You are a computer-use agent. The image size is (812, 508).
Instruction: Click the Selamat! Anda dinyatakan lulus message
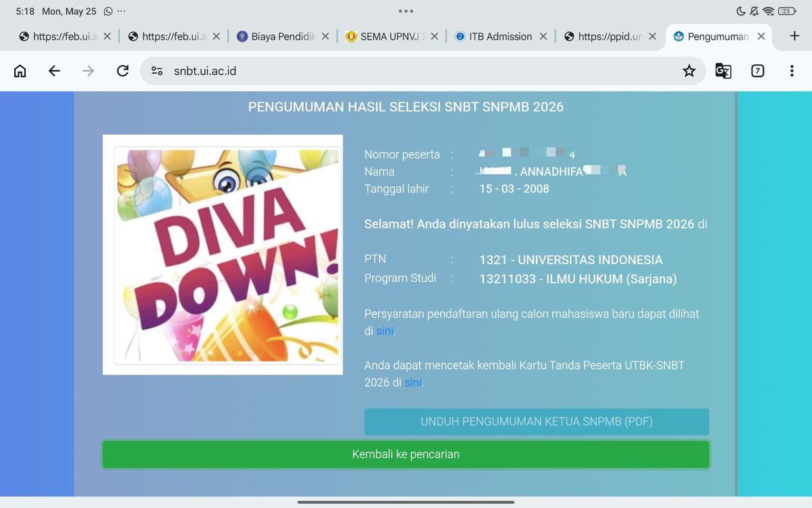click(536, 224)
